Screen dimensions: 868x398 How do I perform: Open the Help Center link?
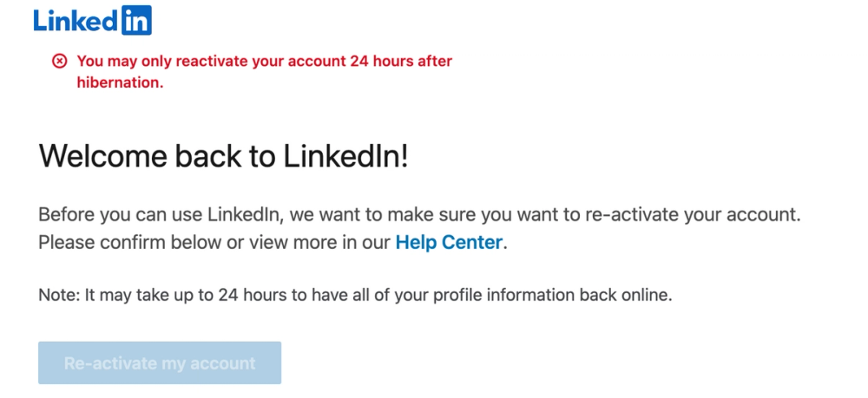coord(449,243)
